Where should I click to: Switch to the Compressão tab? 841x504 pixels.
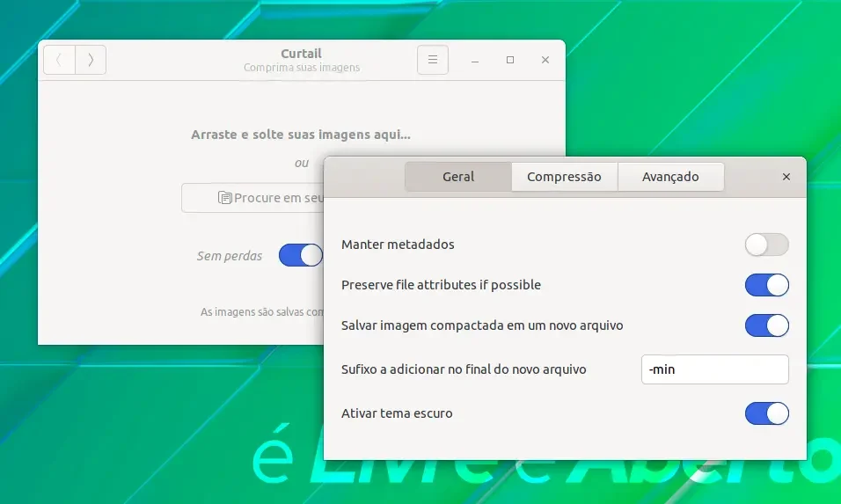point(564,177)
